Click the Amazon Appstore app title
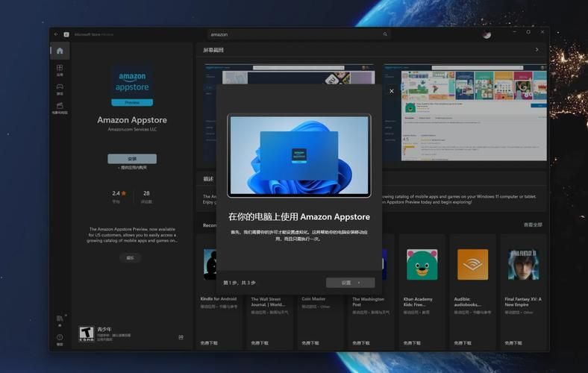This screenshot has width=588, height=373. (x=132, y=120)
